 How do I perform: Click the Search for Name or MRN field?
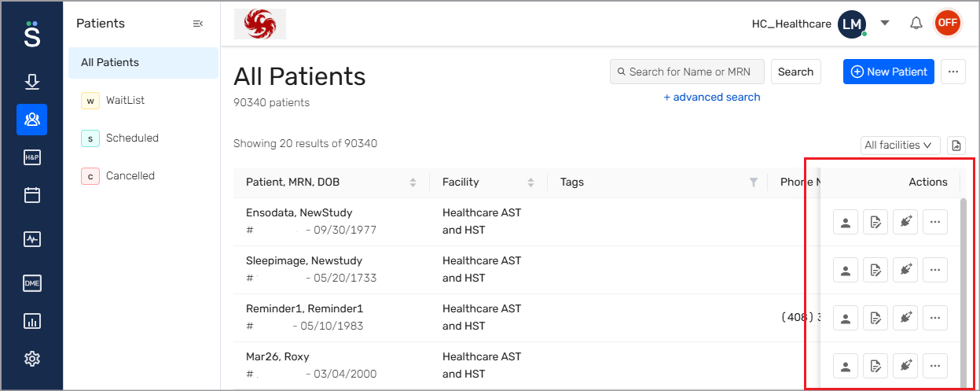tap(687, 72)
